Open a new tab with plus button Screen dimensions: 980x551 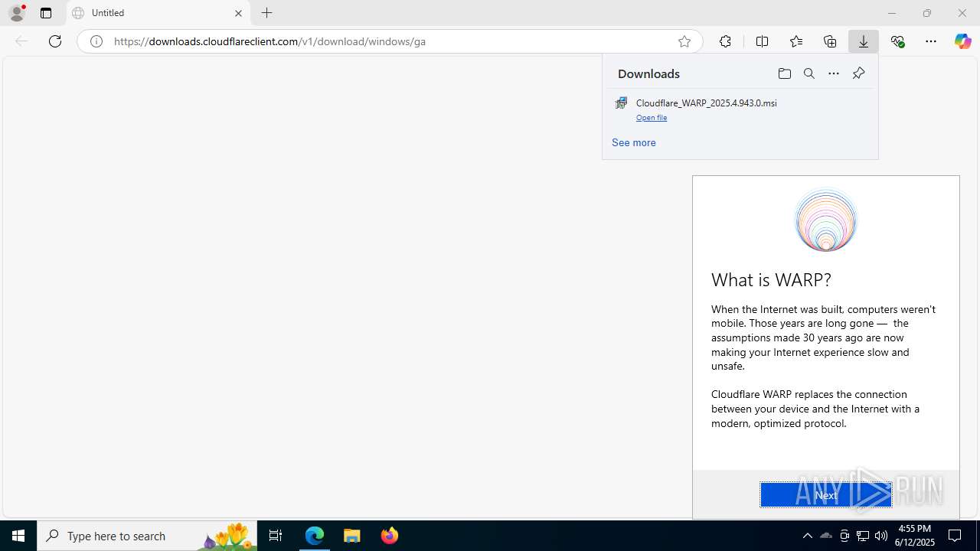[266, 13]
